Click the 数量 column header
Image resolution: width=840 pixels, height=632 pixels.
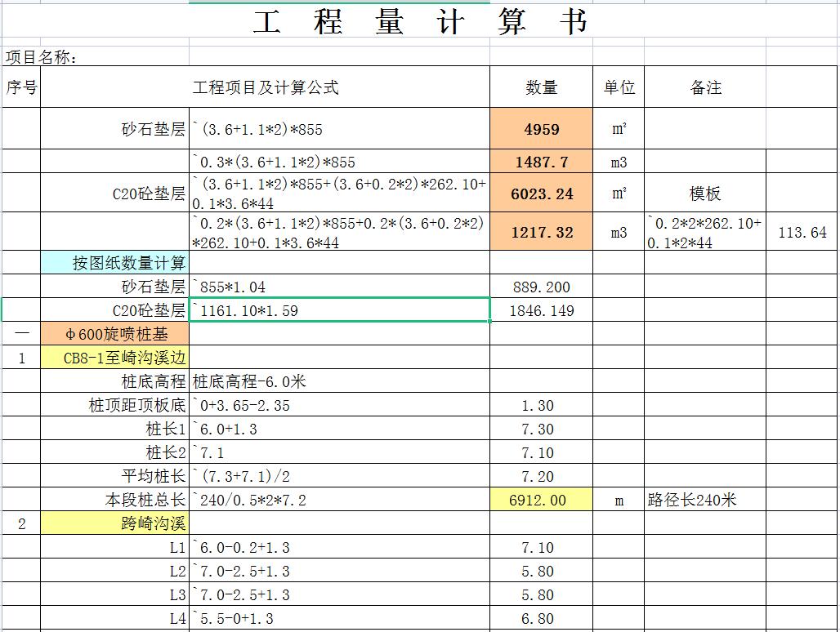[541, 86]
